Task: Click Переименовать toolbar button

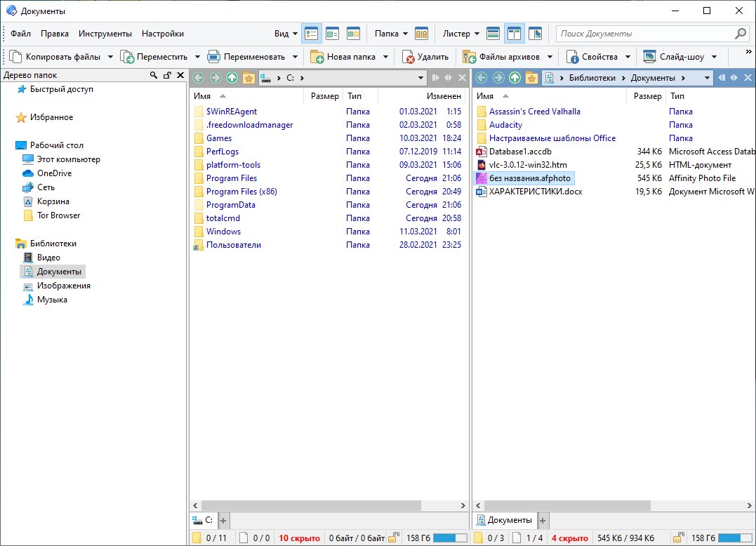Action: pos(246,57)
